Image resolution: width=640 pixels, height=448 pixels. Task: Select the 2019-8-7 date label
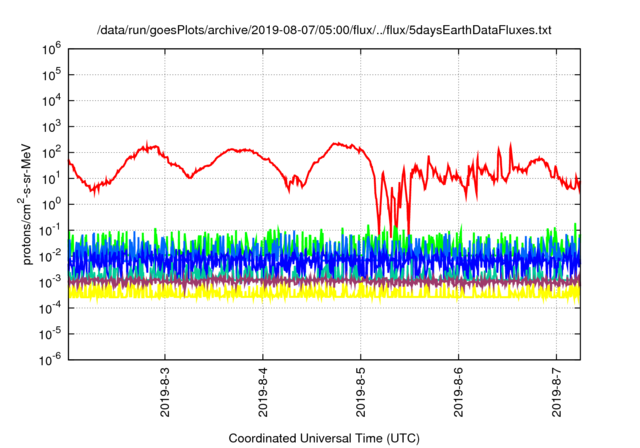556,392
